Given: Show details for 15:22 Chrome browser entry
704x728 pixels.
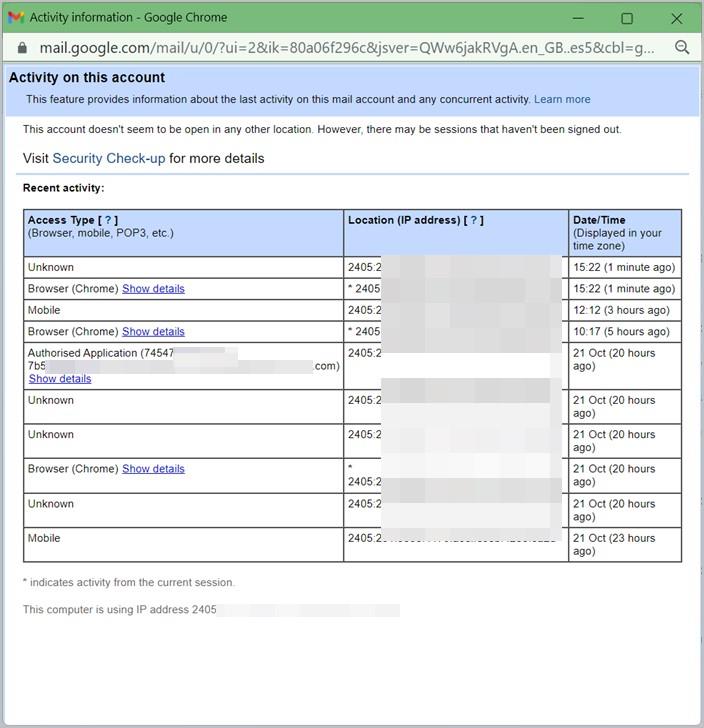Looking at the screenshot, I should (153, 289).
